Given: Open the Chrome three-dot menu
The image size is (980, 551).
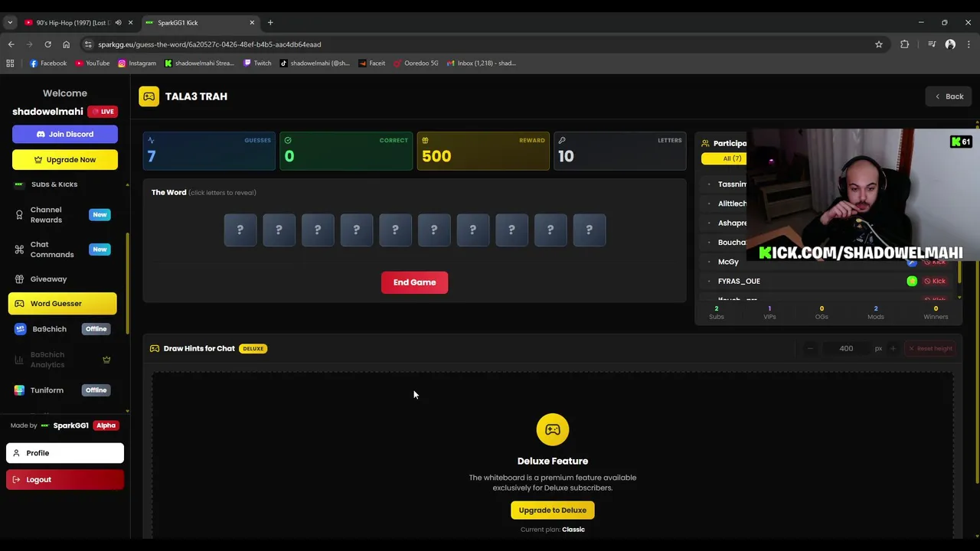Looking at the screenshot, I should coord(969,44).
